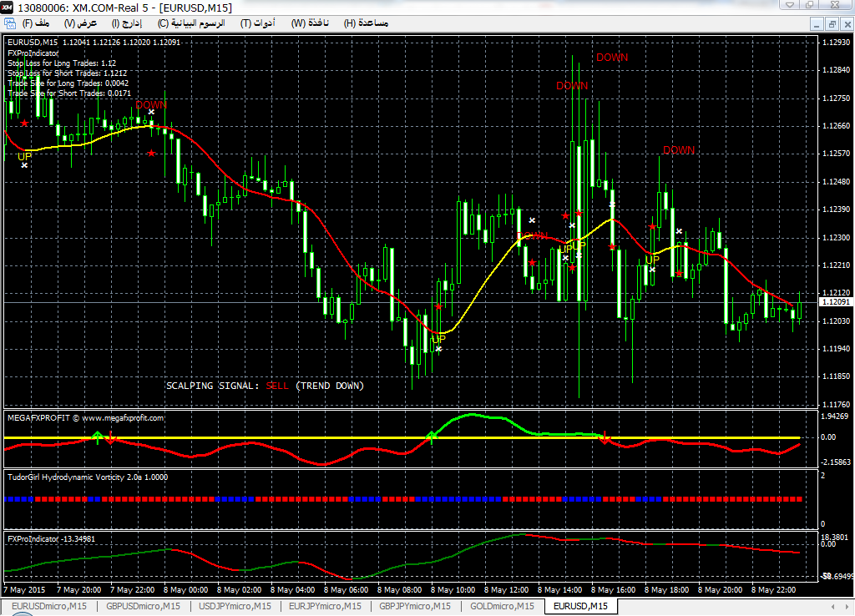Minimize the inner EURUSD chart window
Image resolution: width=855 pixels, height=616 pixels.
pyautogui.click(x=817, y=24)
